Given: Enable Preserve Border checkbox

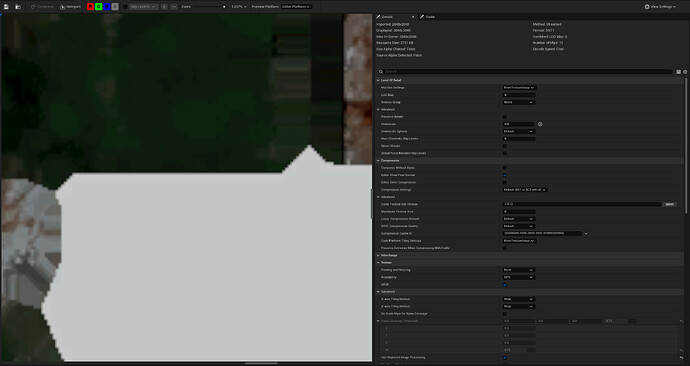Looking at the screenshot, I should [x=505, y=117].
